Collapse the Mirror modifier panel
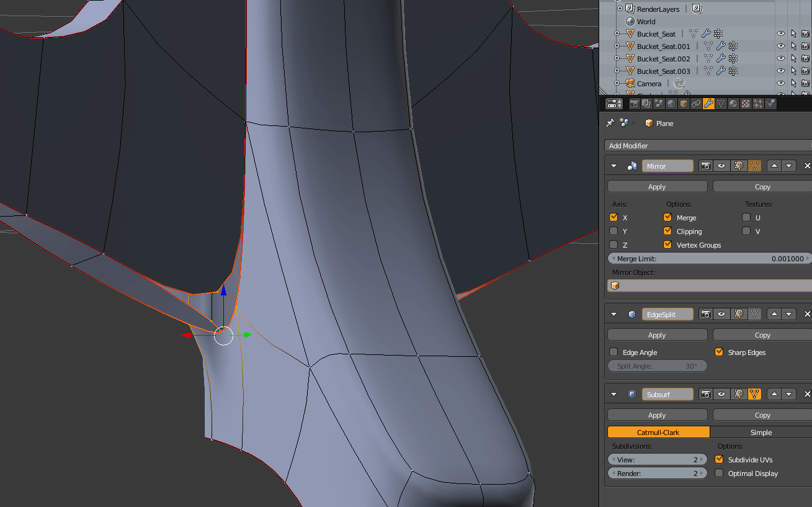812x507 pixels. click(614, 166)
